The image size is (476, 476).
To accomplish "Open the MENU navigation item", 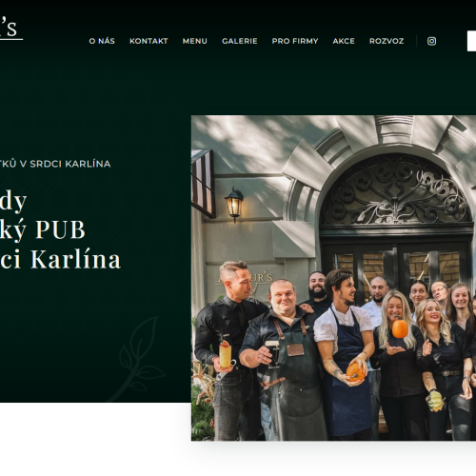I will (195, 41).
